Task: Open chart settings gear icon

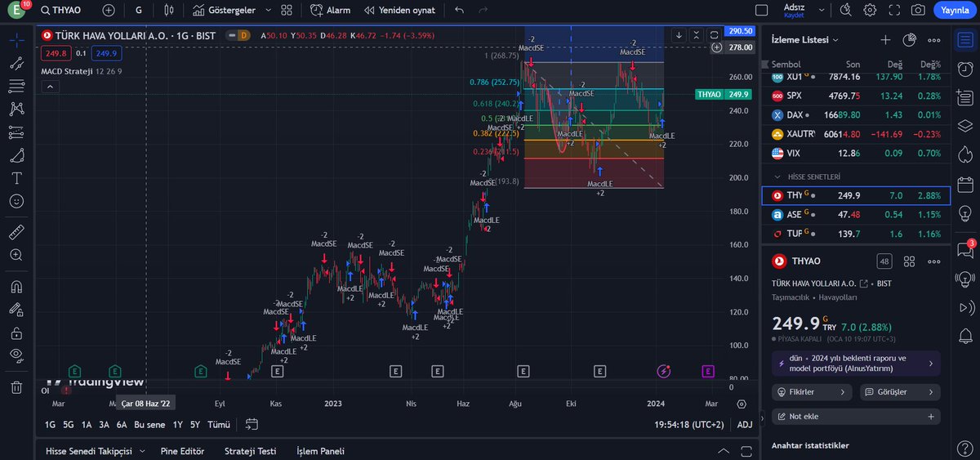Action: [x=870, y=11]
